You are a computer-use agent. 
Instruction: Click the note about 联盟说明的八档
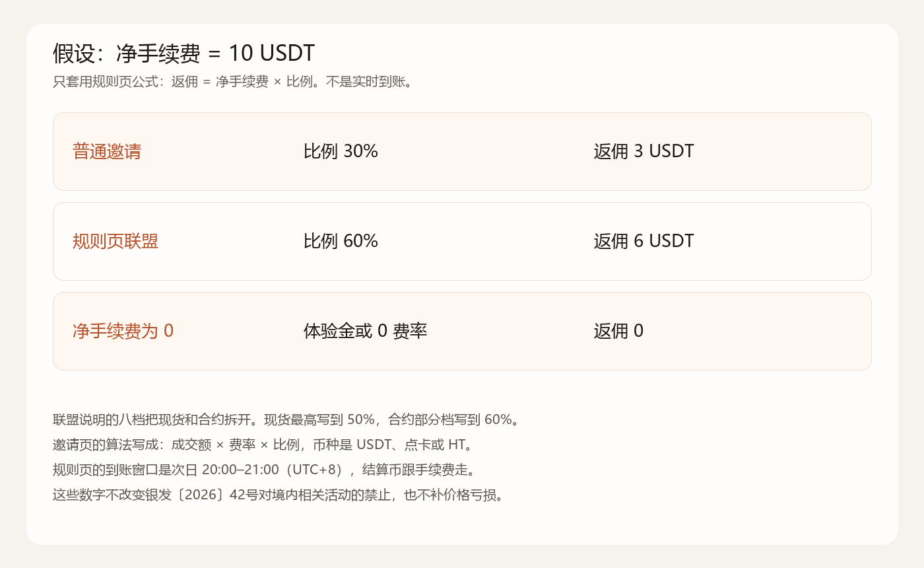(286, 419)
